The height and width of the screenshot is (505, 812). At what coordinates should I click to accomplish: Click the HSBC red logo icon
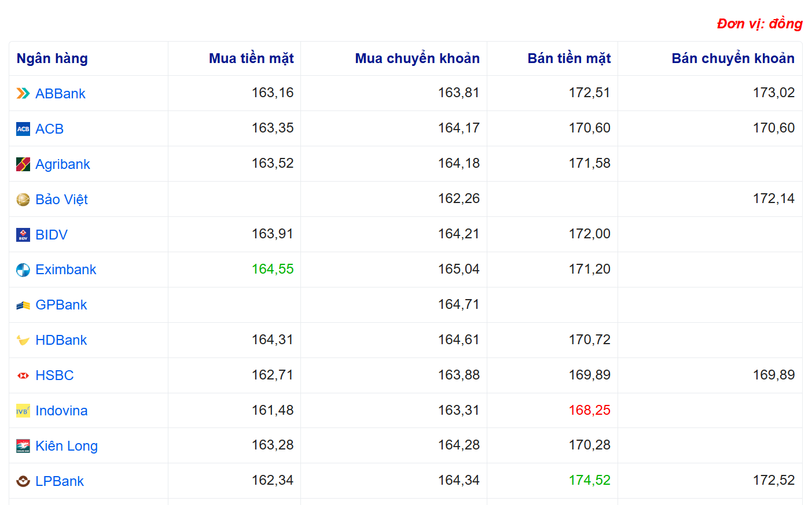[x=23, y=375]
